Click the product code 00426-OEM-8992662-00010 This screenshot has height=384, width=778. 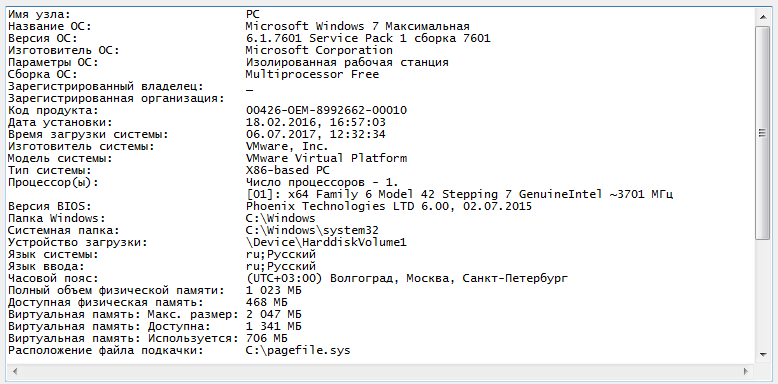coord(326,110)
